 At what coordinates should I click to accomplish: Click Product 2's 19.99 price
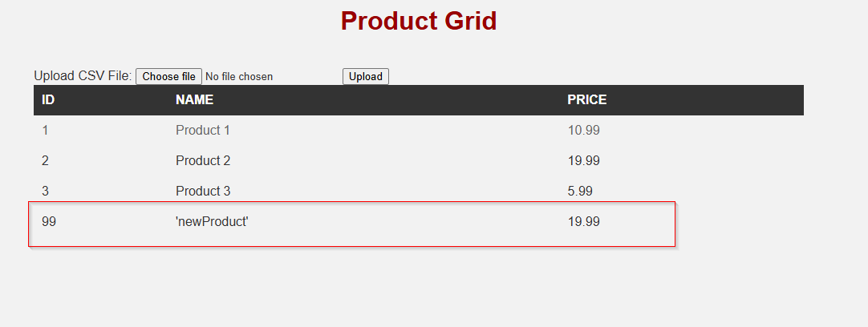click(583, 161)
